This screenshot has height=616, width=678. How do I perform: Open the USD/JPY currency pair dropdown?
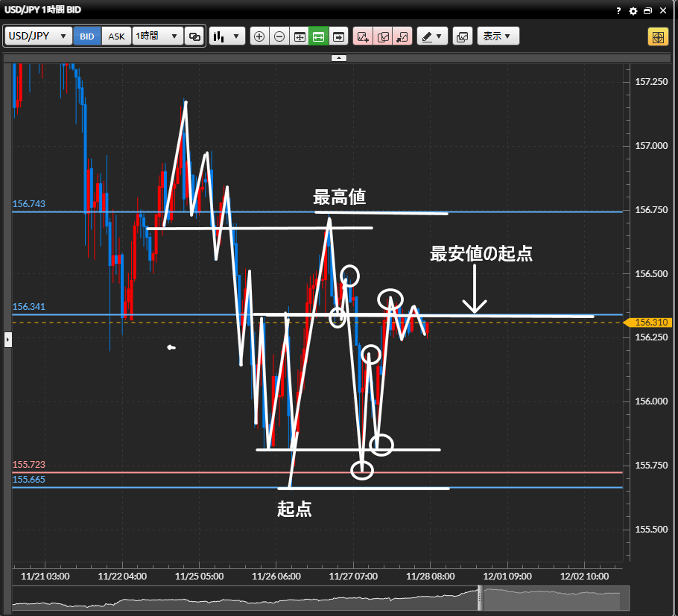click(x=39, y=36)
